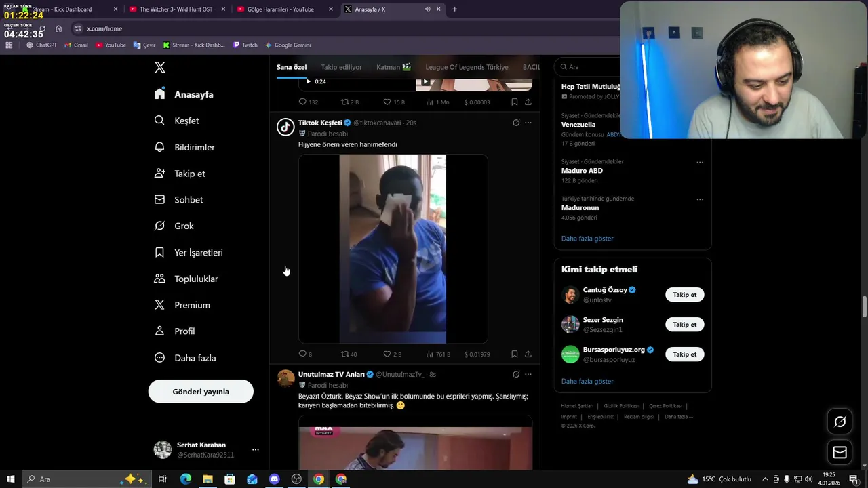The height and width of the screenshot is (488, 868).
Task: Bookmark the Tiktok Keşfeti post
Action: (514, 354)
